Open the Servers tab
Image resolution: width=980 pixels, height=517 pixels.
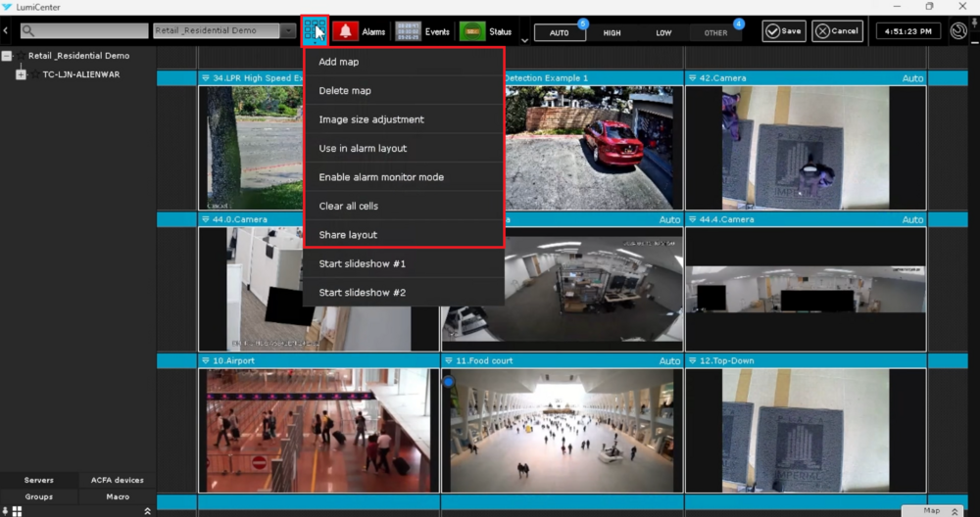point(39,480)
